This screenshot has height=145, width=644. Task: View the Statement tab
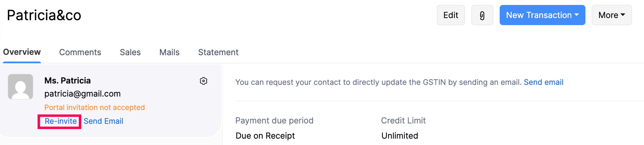(218, 52)
